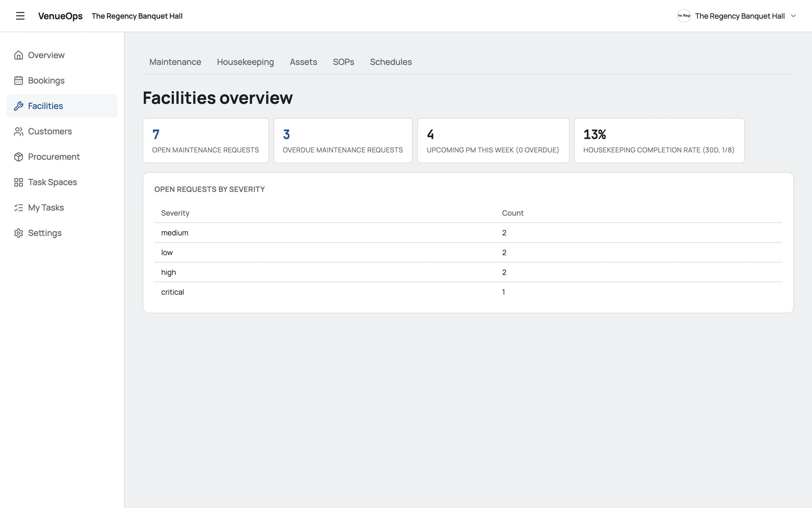Click the count value for high
The width and height of the screenshot is (812, 508).
[x=504, y=272]
